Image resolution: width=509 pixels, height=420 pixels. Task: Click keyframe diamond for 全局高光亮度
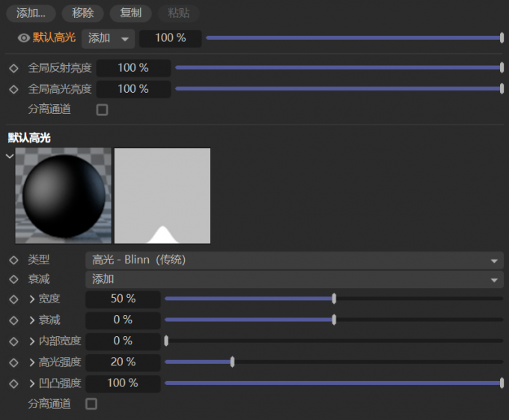coord(13,89)
